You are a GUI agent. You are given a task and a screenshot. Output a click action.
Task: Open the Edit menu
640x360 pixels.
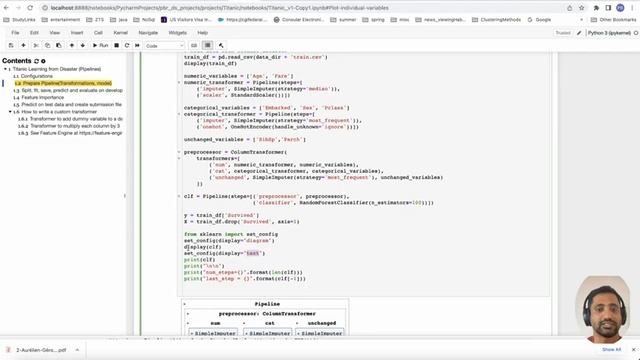point(34,33)
